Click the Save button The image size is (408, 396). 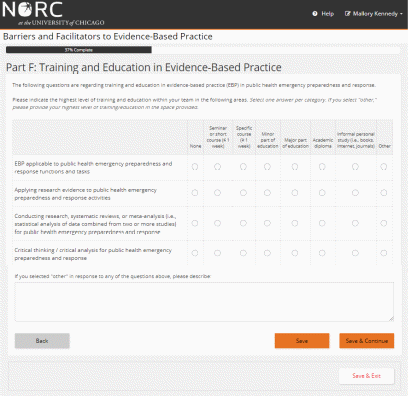point(302,341)
